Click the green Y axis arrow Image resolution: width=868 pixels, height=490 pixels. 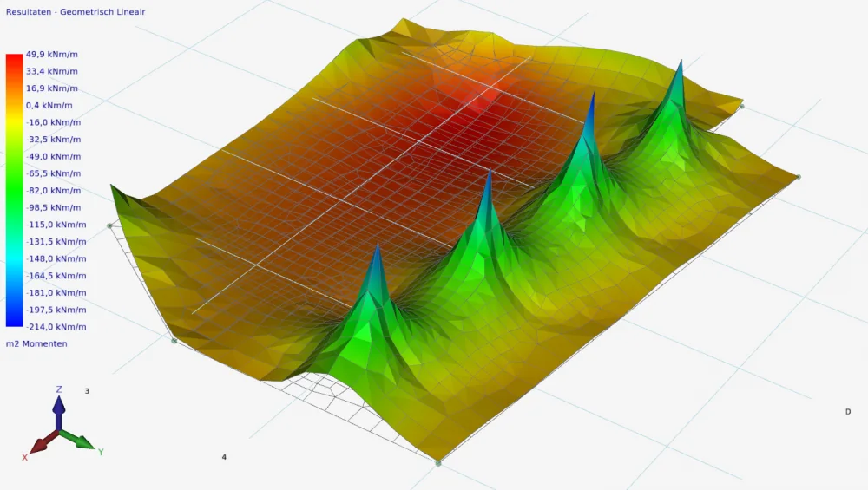click(77, 441)
